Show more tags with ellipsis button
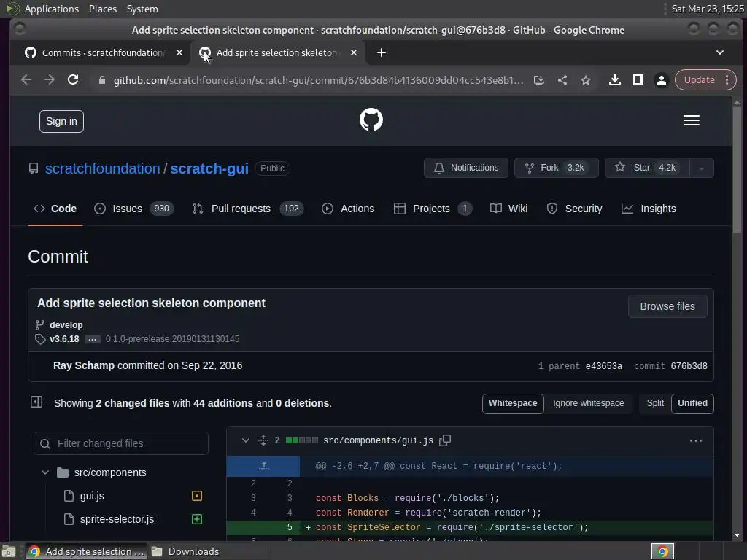This screenshot has height=560, width=747. point(93,339)
